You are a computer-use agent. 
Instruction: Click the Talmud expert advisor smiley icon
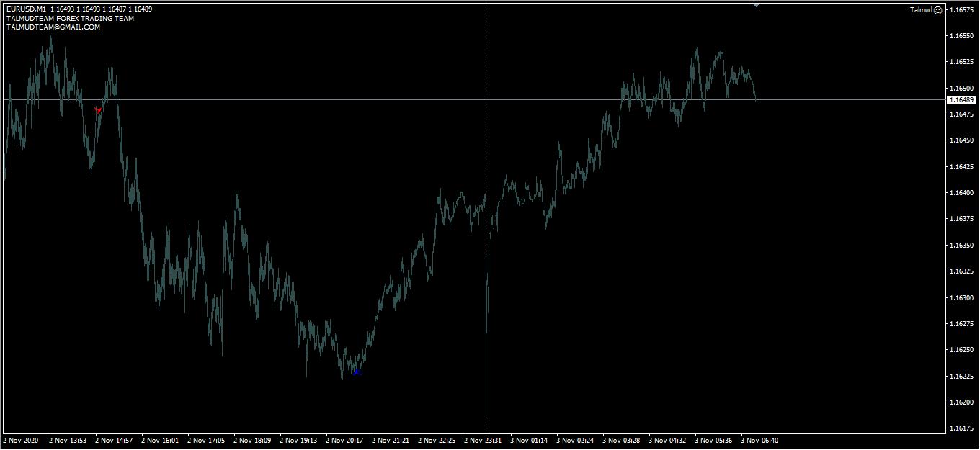pos(937,10)
